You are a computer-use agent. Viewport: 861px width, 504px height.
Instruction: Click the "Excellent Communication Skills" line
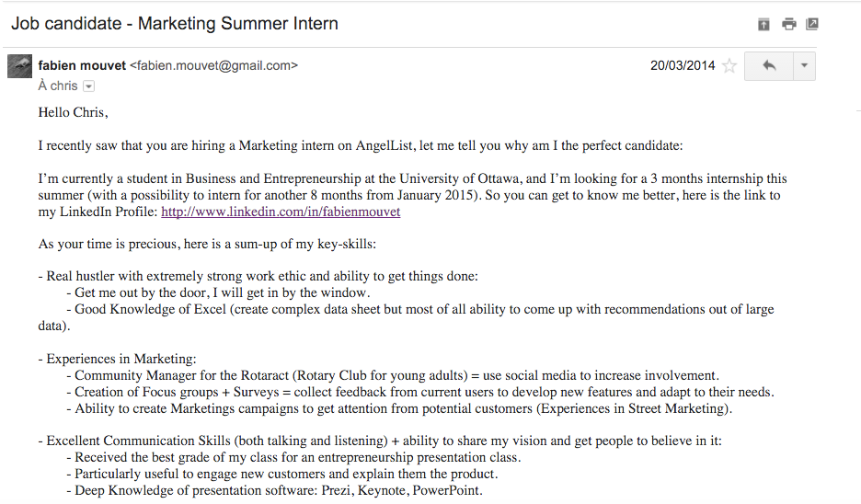380,441
